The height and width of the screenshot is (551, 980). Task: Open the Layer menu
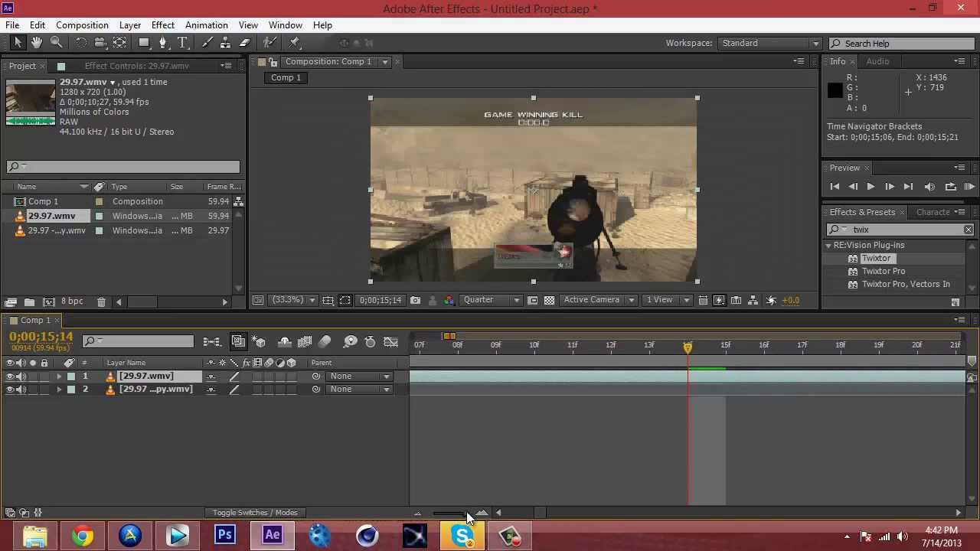(130, 25)
